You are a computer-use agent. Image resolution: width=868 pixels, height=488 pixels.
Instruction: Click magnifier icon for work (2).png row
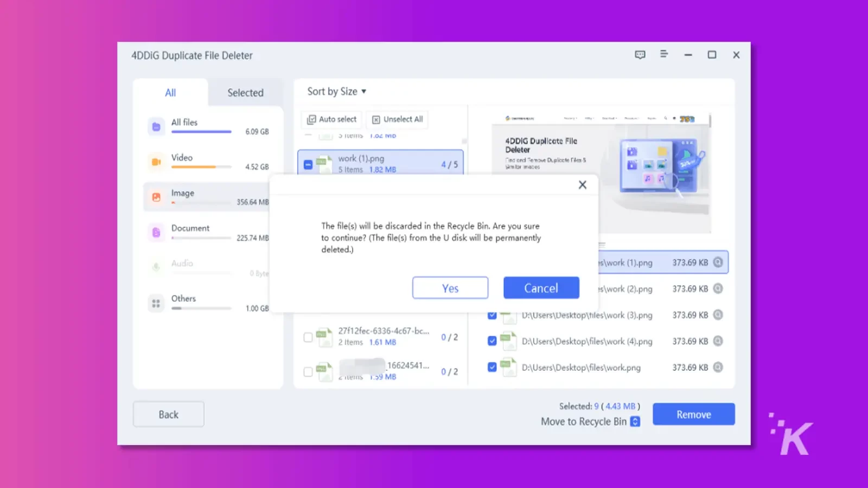718,288
